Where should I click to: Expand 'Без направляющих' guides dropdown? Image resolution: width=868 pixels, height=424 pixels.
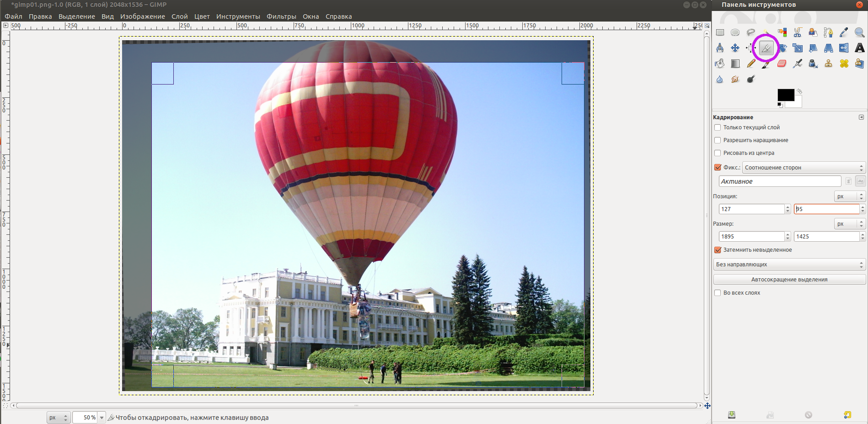coord(789,265)
